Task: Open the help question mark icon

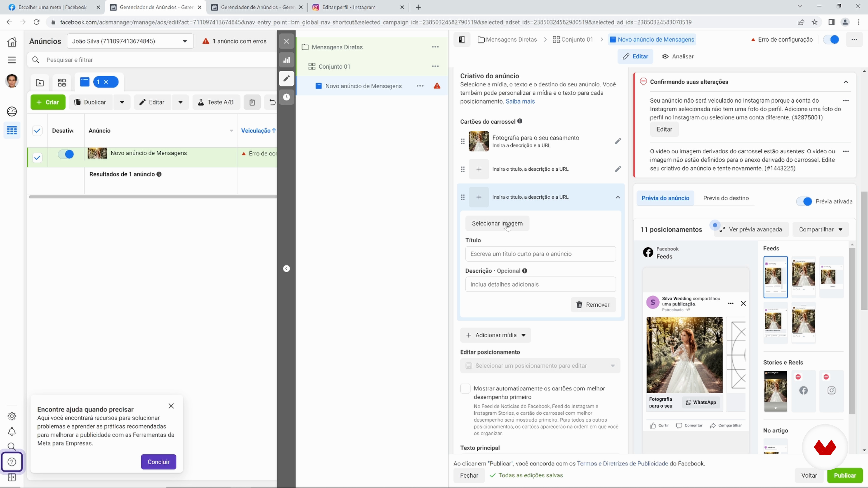Action: 12,462
